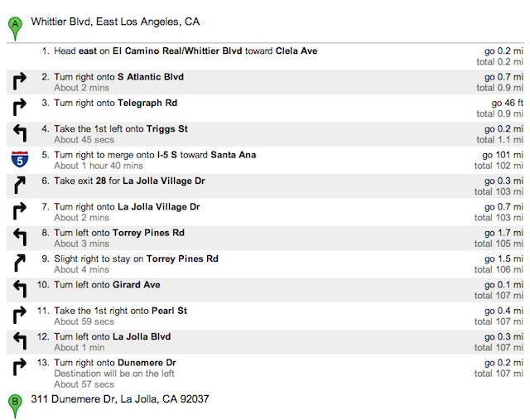Click the slight-right arrow for step 9

click(18, 263)
